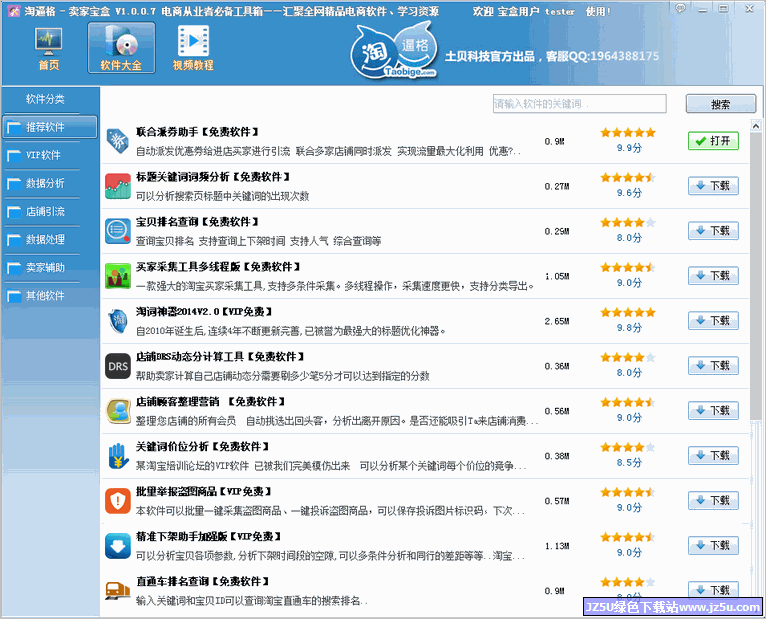Open the 视频教程 video tutorial icon
Screen dimensions: 766x619
coord(193,48)
